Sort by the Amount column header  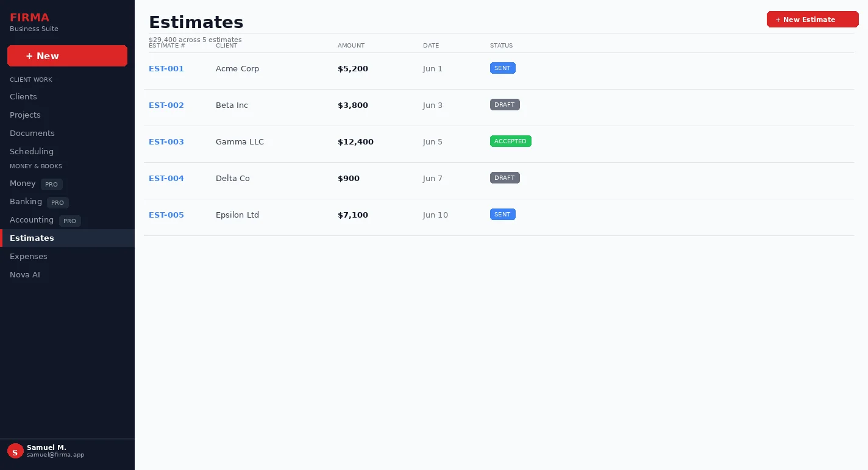[x=351, y=46]
